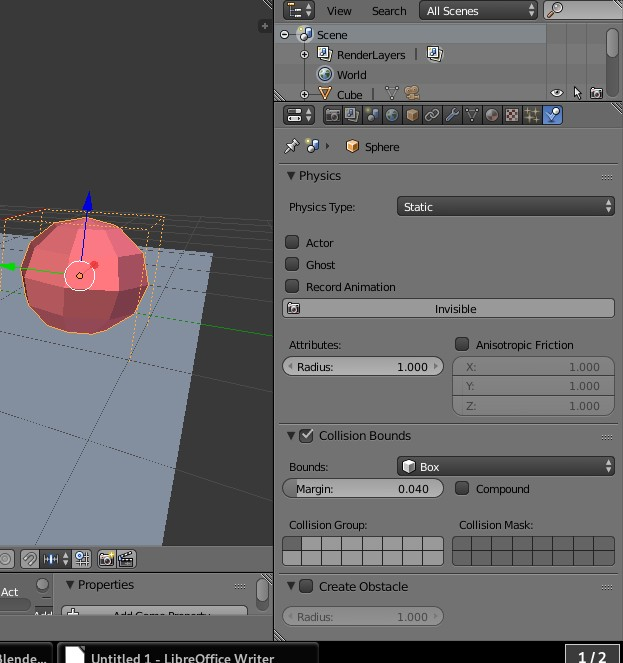This screenshot has width=623, height=663.
Task: Toggle the snap magnet icon in viewport header
Action: click(x=29, y=559)
